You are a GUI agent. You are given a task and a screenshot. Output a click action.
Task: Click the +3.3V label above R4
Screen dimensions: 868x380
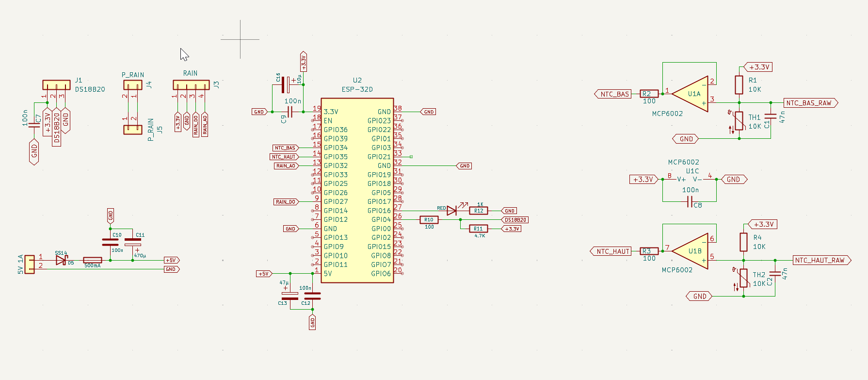click(x=763, y=224)
